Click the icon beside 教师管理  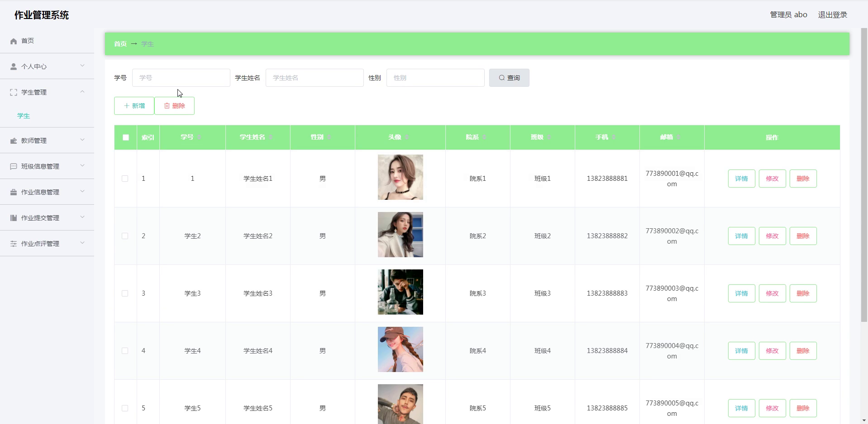pyautogui.click(x=14, y=141)
